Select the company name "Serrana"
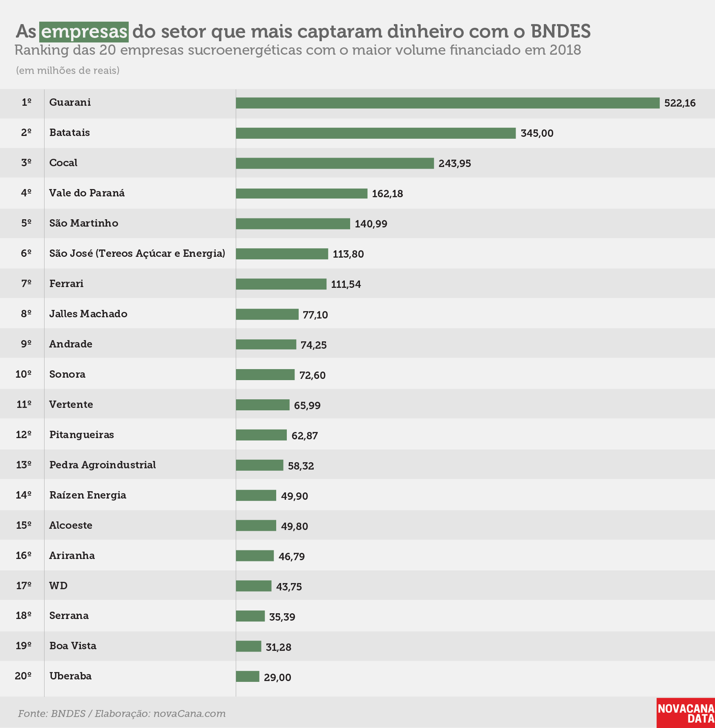 click(x=69, y=616)
